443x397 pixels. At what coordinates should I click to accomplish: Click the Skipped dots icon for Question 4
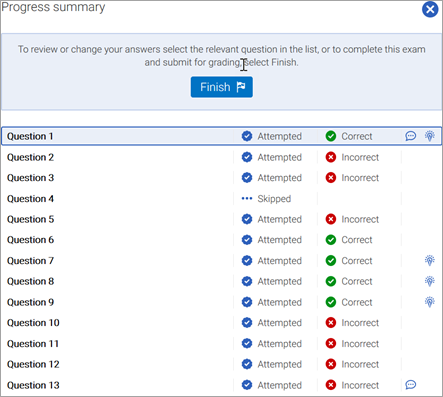(247, 199)
